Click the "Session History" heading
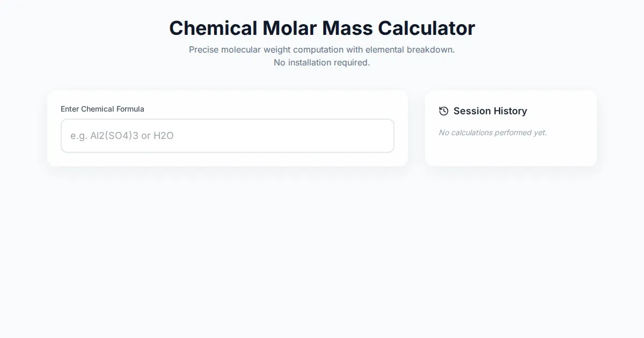Viewport: 644px width, 338px height. (490, 111)
